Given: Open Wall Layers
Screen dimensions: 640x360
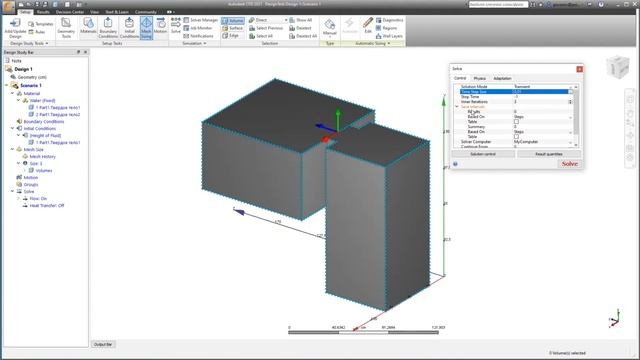Looking at the screenshot, I should tap(389, 36).
